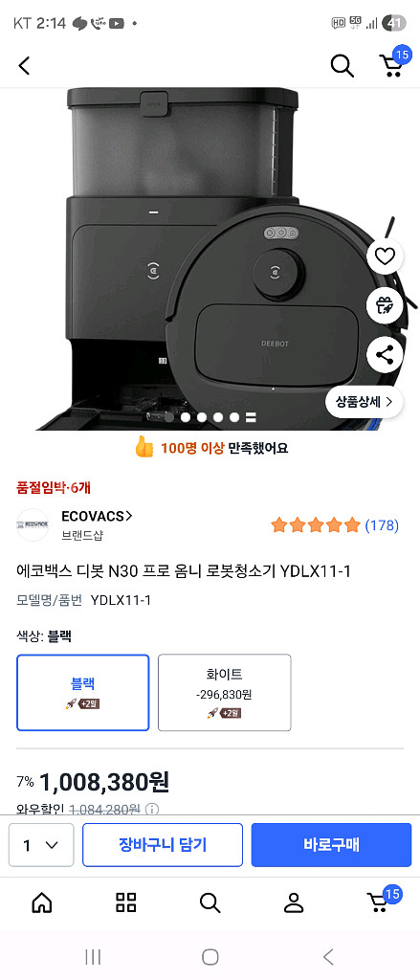Image resolution: width=420 pixels, height=980 pixels.
Task: Open 상품상세 product details
Action: tap(365, 402)
